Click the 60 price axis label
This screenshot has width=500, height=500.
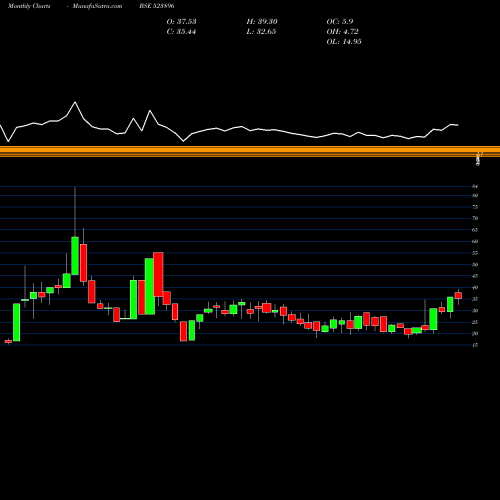(475, 241)
